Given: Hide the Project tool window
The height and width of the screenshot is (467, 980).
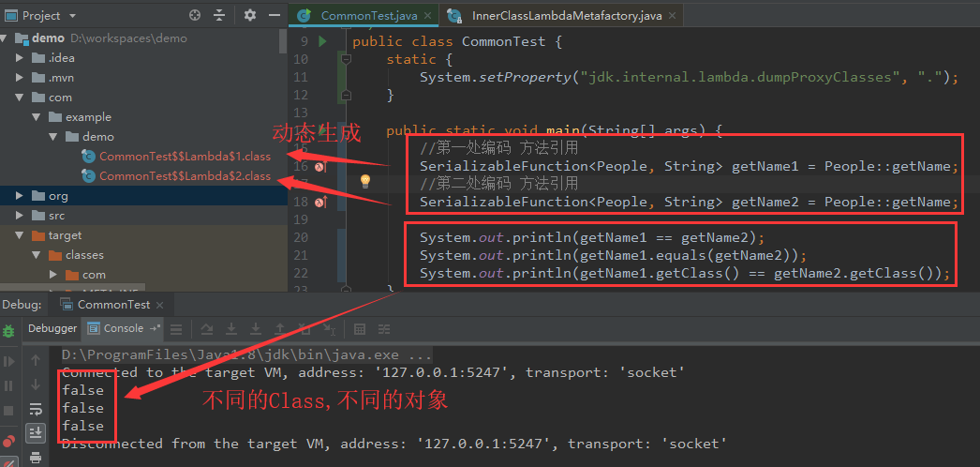Looking at the screenshot, I should click(274, 16).
